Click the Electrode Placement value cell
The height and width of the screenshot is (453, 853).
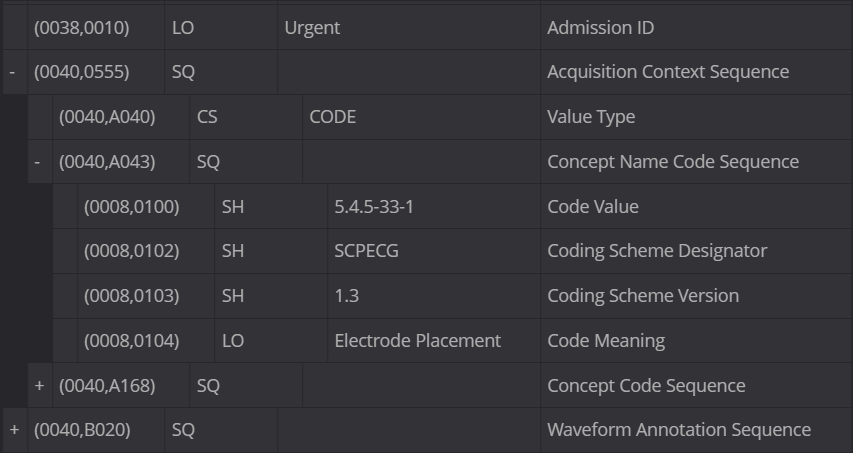[434, 340]
